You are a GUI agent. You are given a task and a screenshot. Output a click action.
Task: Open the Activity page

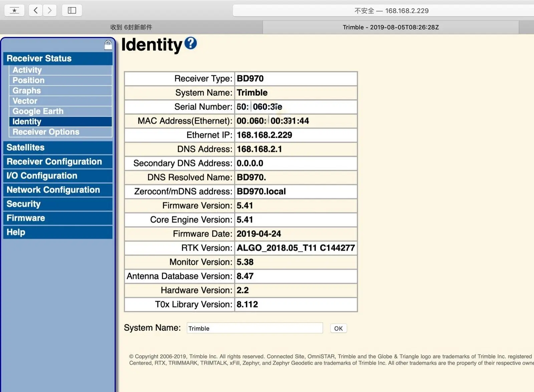coord(60,70)
